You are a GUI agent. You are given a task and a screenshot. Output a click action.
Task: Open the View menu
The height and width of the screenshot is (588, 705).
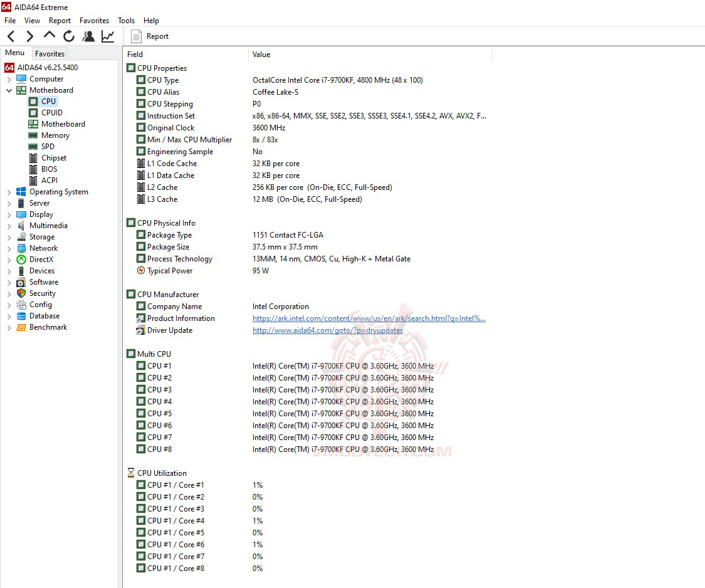(x=32, y=20)
